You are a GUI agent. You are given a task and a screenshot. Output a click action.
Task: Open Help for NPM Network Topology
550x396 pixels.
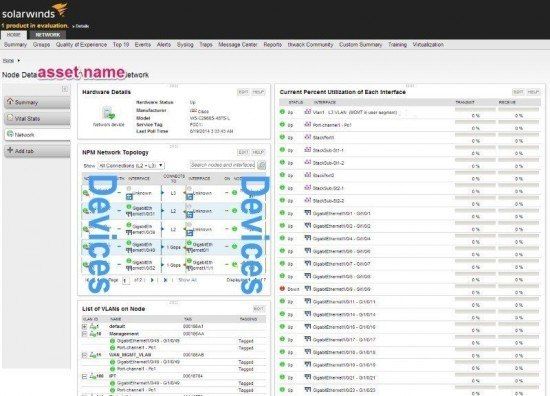[258, 152]
